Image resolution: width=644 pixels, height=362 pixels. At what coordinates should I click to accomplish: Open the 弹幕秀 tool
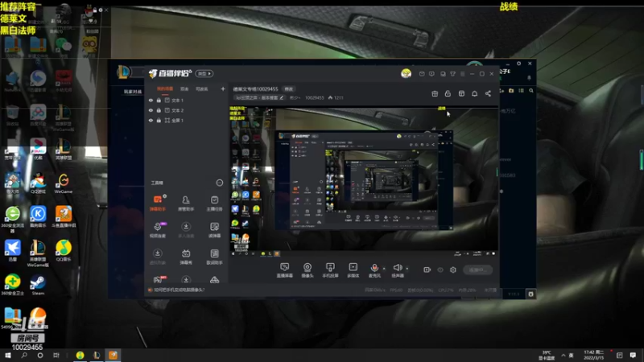[186, 257]
